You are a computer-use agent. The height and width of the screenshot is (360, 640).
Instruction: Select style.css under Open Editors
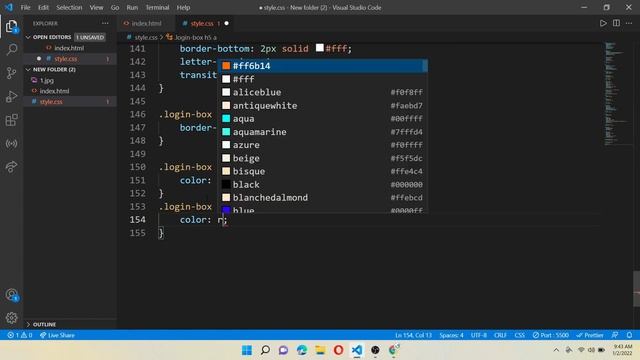click(x=70, y=59)
